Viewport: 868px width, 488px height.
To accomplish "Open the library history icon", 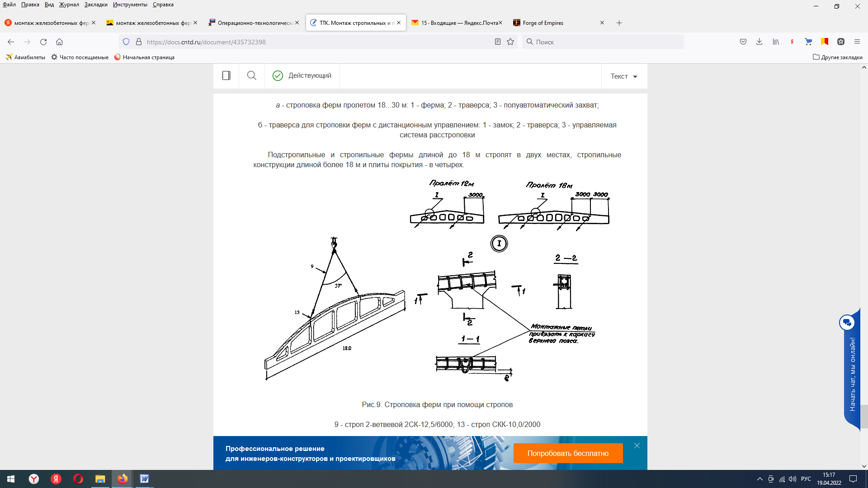I will point(776,42).
